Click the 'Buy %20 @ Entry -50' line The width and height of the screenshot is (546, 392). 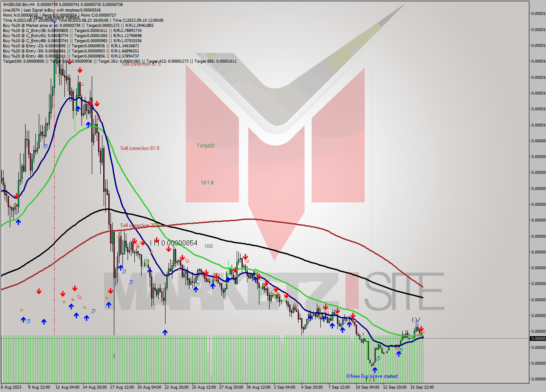click(71, 51)
